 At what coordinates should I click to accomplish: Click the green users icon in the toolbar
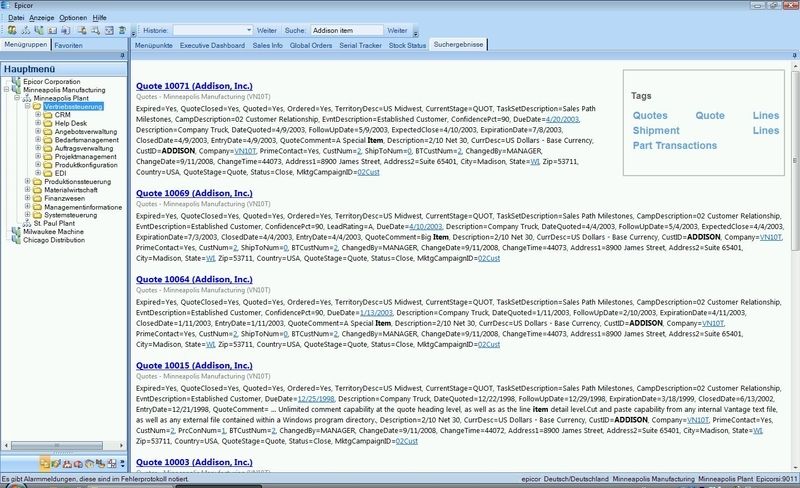[x=12, y=31]
